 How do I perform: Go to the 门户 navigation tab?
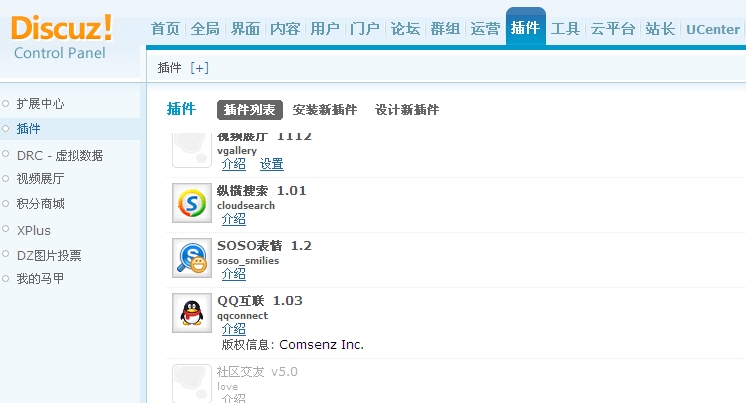point(364,29)
